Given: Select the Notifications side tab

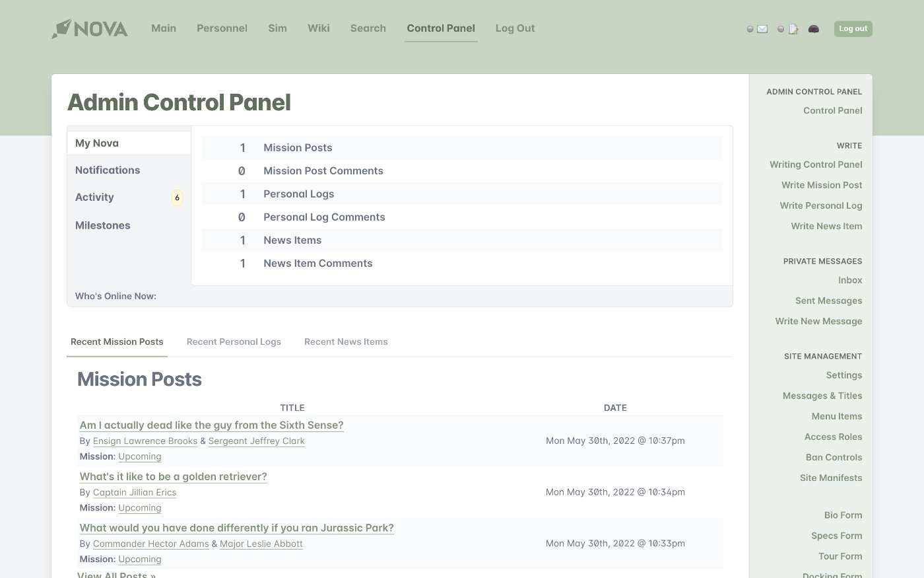Looking at the screenshot, I should (108, 170).
